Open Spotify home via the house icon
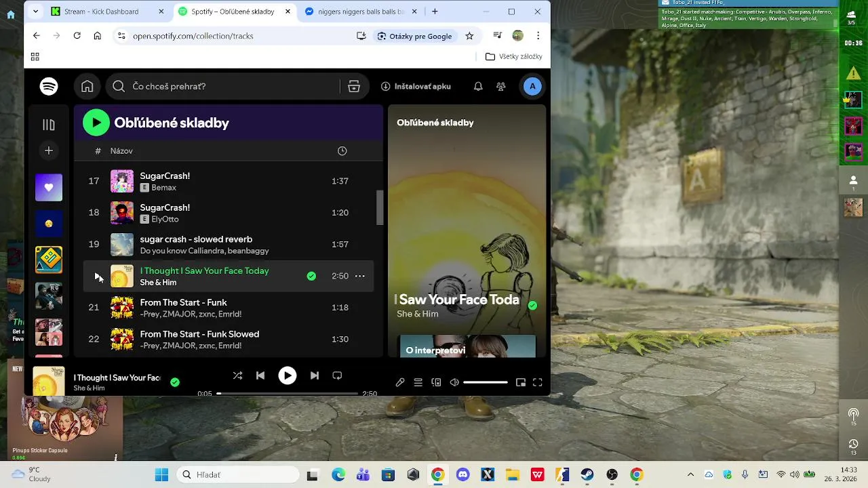This screenshot has height=488, width=868. point(87,86)
